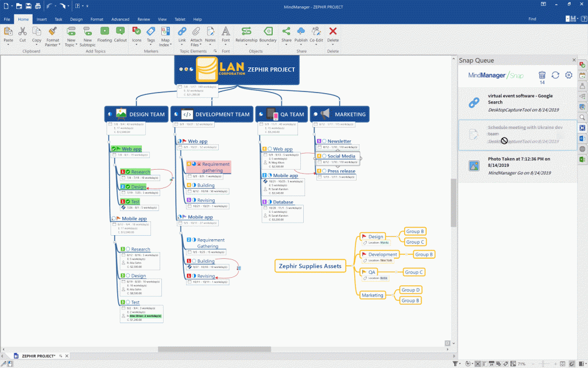
Task: Select the ZEPHIR PROJECT document tab
Action: 38,356
